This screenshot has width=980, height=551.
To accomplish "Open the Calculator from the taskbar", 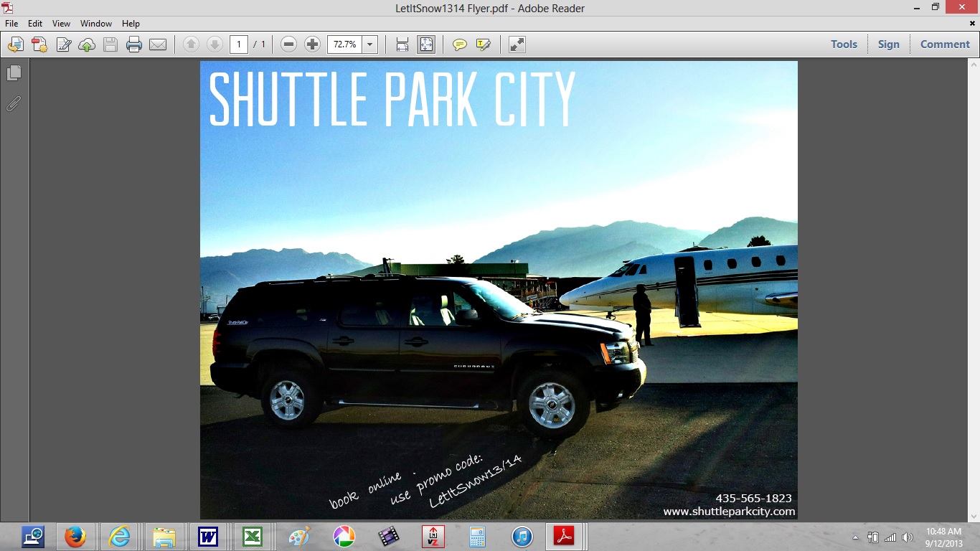I will [477, 537].
